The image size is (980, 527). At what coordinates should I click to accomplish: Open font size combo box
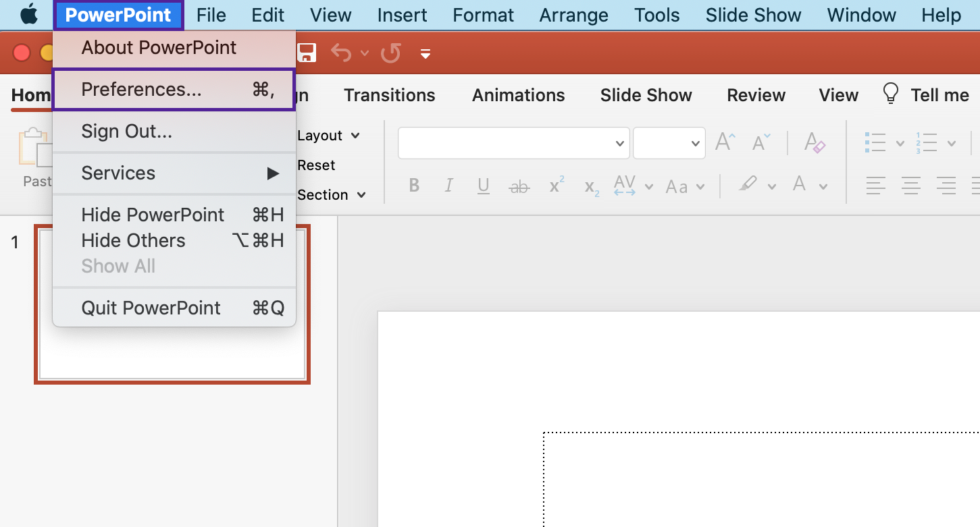coord(669,143)
